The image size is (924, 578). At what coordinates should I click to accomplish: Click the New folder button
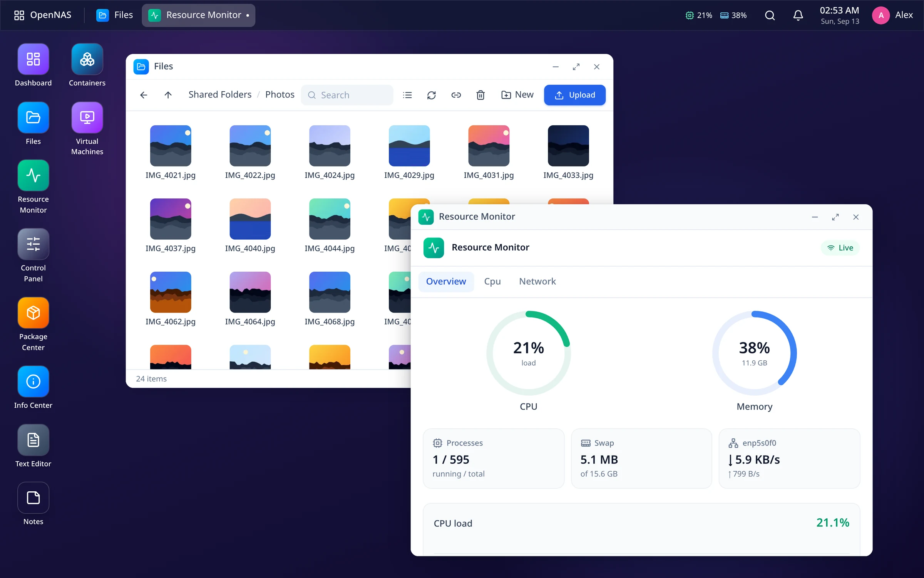(517, 95)
